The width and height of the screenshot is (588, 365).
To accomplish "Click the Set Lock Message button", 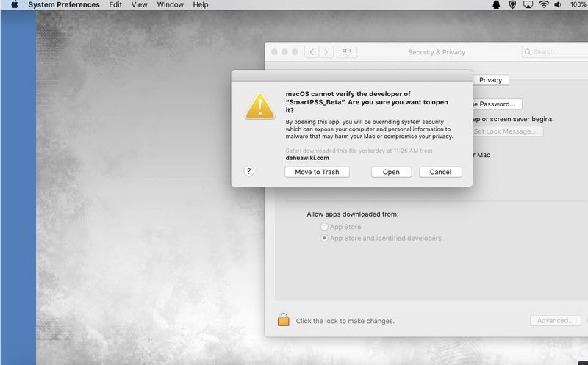I will point(507,131).
